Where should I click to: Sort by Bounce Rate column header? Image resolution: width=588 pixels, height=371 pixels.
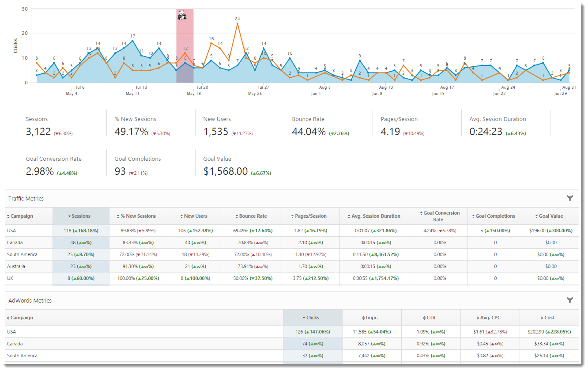pos(253,216)
